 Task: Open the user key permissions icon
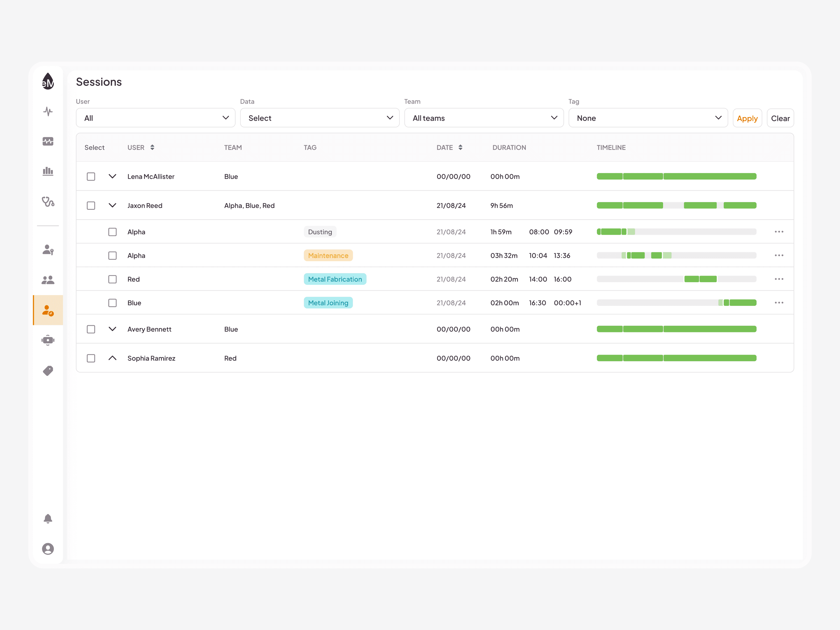coord(48,250)
